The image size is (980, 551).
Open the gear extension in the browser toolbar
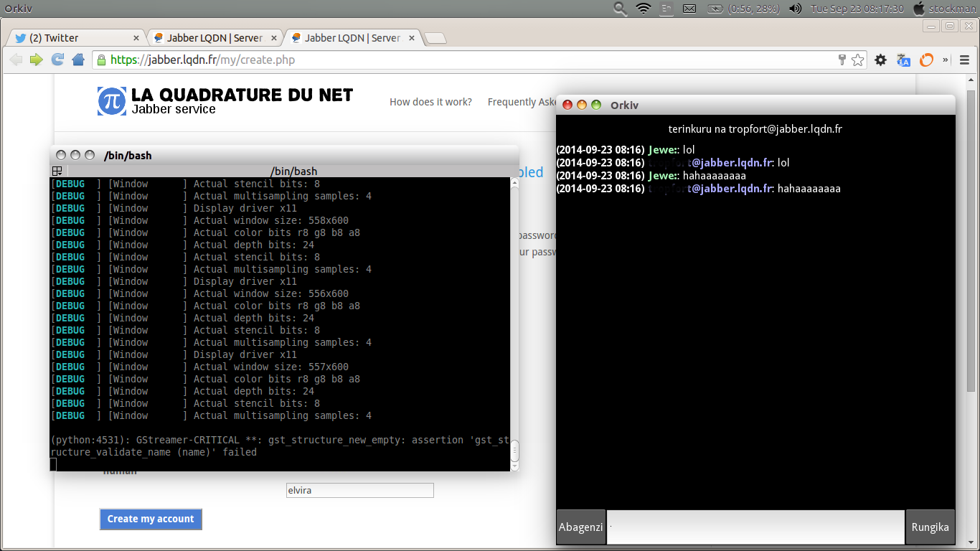tap(881, 60)
